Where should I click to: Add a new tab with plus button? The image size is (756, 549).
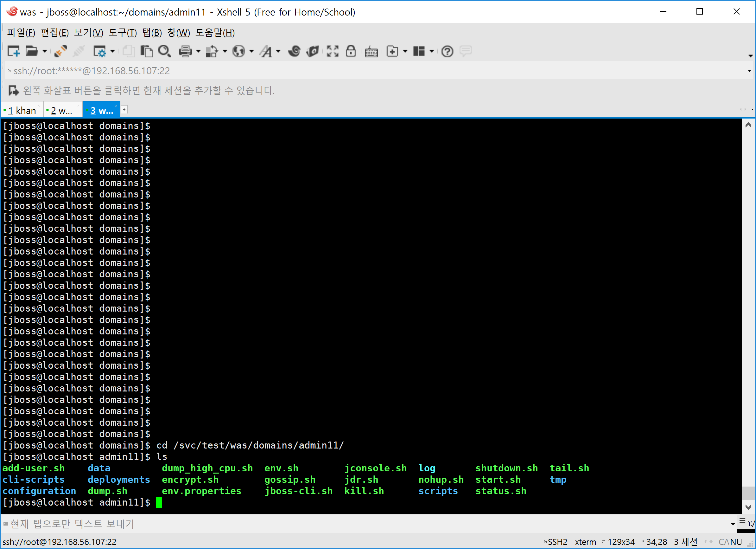point(124,109)
